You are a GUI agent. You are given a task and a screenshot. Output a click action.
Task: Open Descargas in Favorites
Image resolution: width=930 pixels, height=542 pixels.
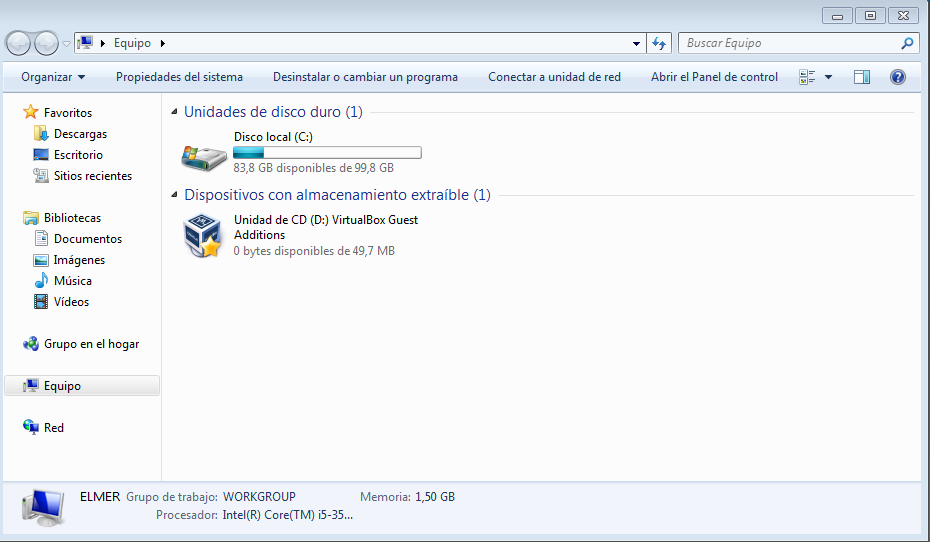80,134
